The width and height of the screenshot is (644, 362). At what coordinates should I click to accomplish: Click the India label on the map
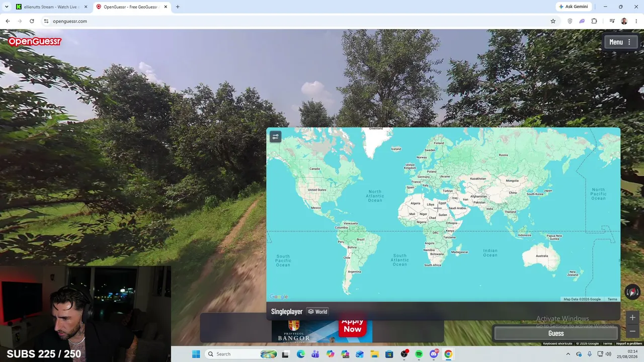coord(490,209)
